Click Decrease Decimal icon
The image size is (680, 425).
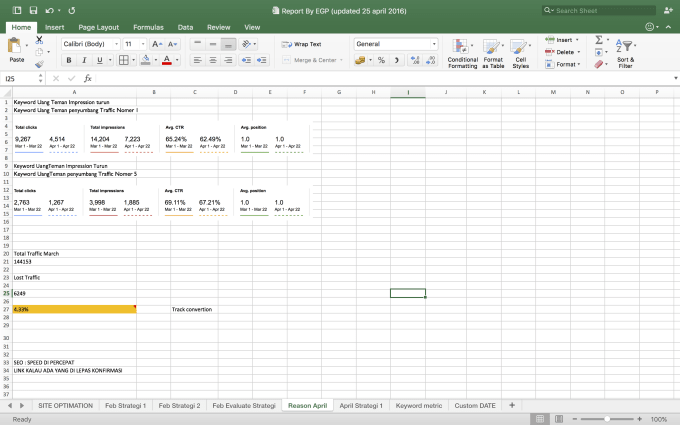[430, 60]
